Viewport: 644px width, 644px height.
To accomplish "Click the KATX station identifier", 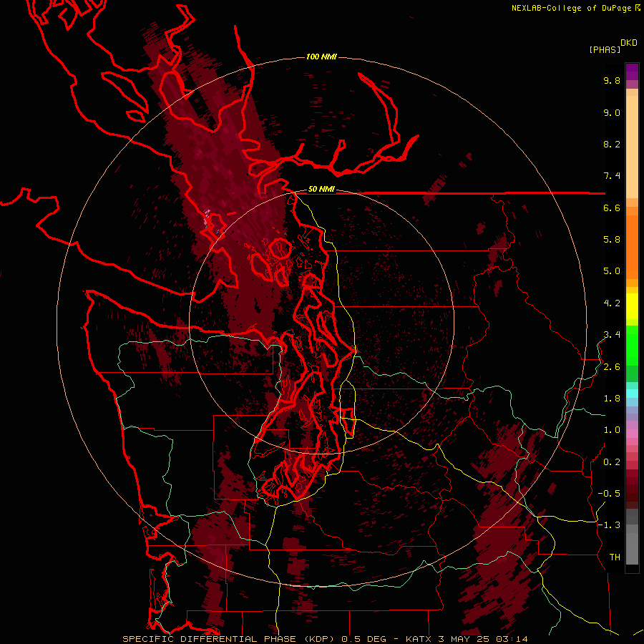I will click(x=419, y=639).
